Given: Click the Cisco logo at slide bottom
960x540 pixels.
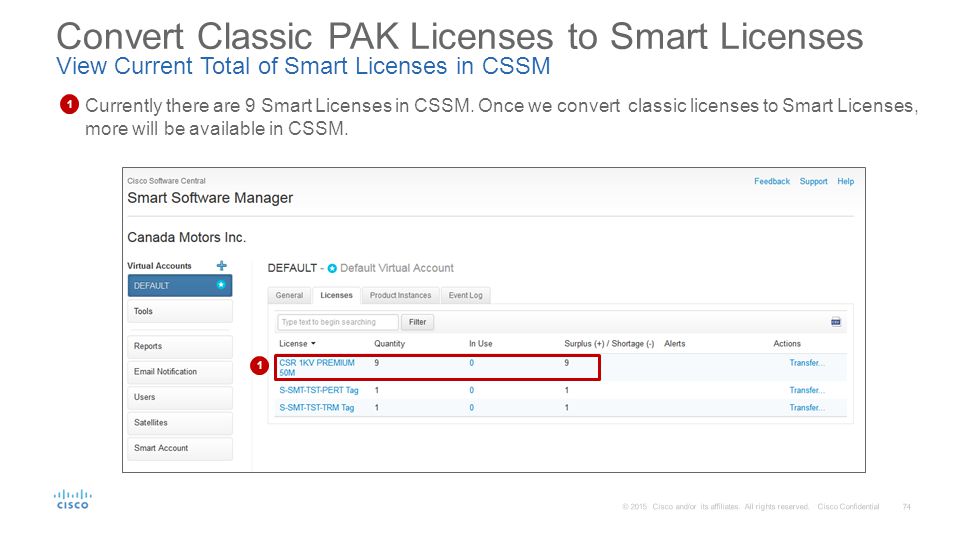Looking at the screenshot, I should [x=73, y=499].
